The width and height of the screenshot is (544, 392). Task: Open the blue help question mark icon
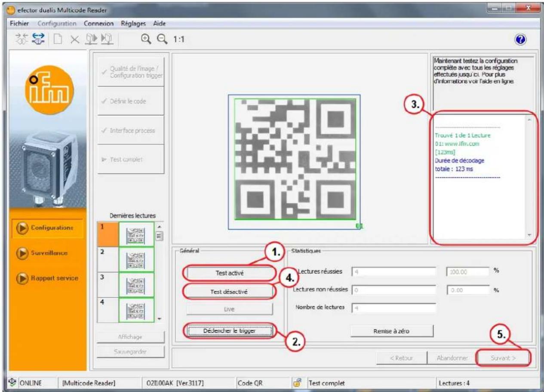520,39
